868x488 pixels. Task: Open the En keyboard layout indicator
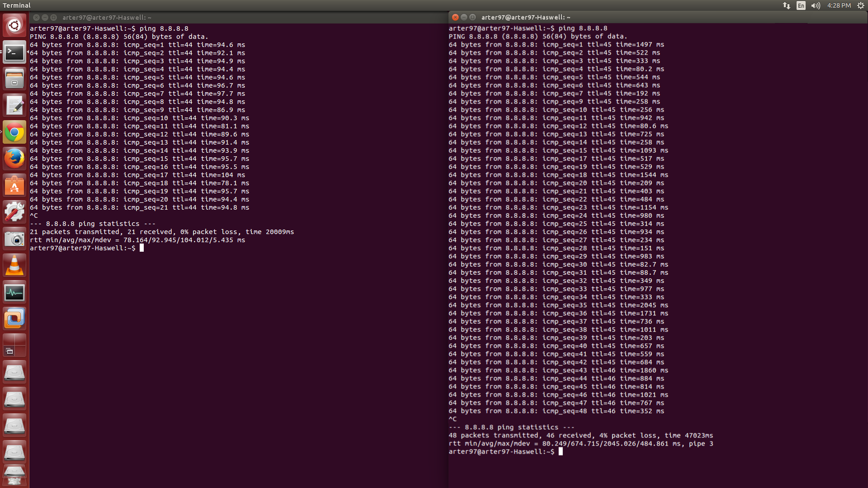pyautogui.click(x=801, y=5)
